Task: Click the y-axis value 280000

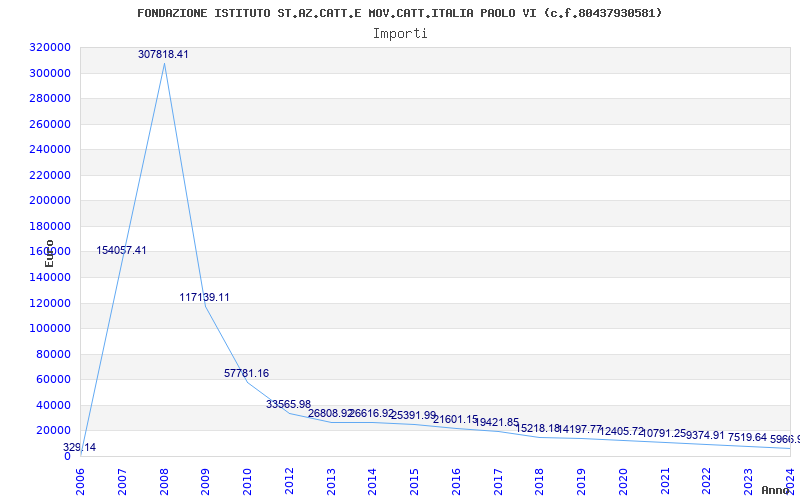Action: click(50, 98)
